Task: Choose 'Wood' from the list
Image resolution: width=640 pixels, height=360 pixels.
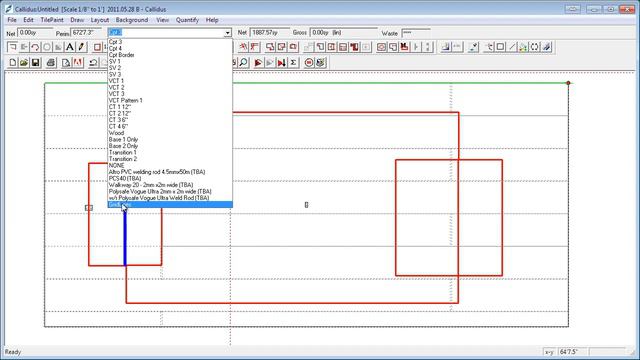Action: (x=170, y=133)
